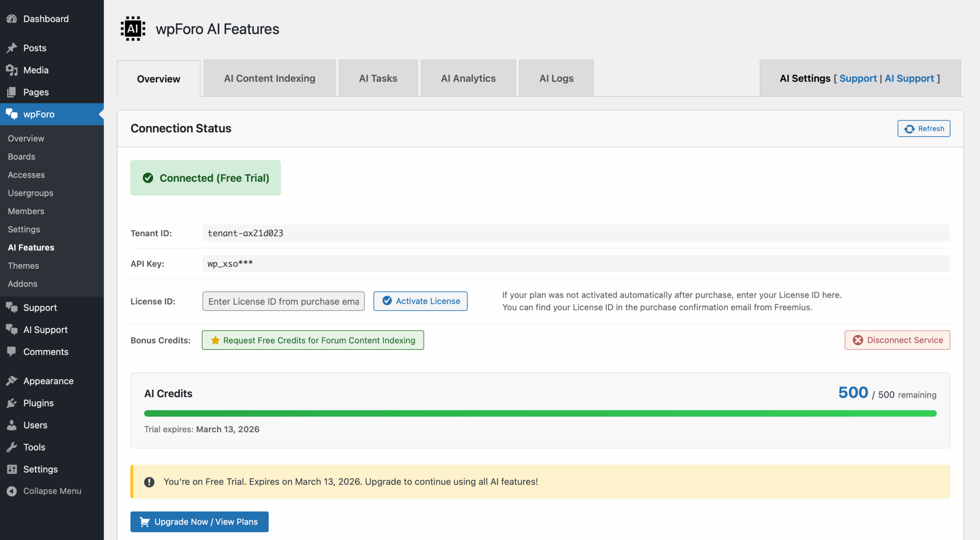Focus the License ID input field
This screenshot has width=980, height=540.
(283, 301)
